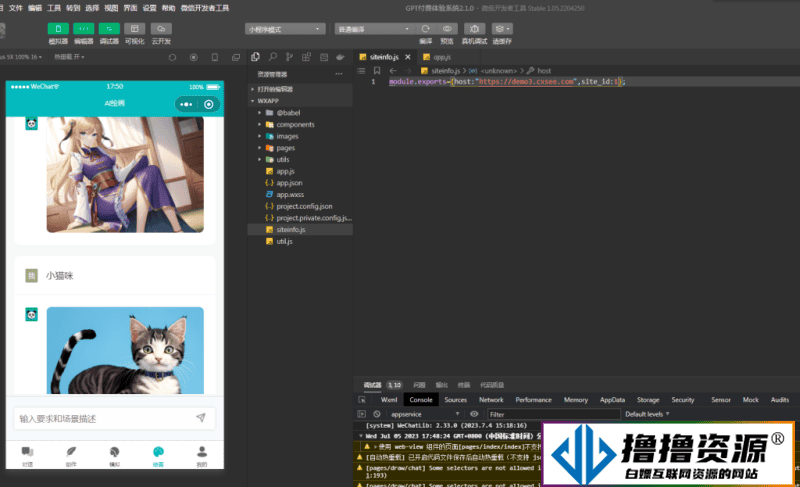This screenshot has width=800, height=487.
Task: Toggle the 编辑器 editor panel button
Action: pyautogui.click(x=84, y=29)
